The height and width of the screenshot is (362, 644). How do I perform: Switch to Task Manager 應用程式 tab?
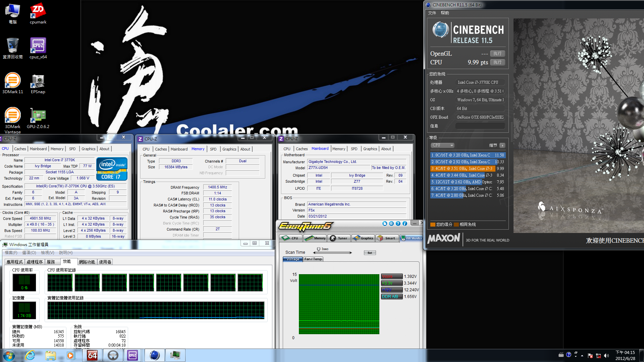[15, 262]
